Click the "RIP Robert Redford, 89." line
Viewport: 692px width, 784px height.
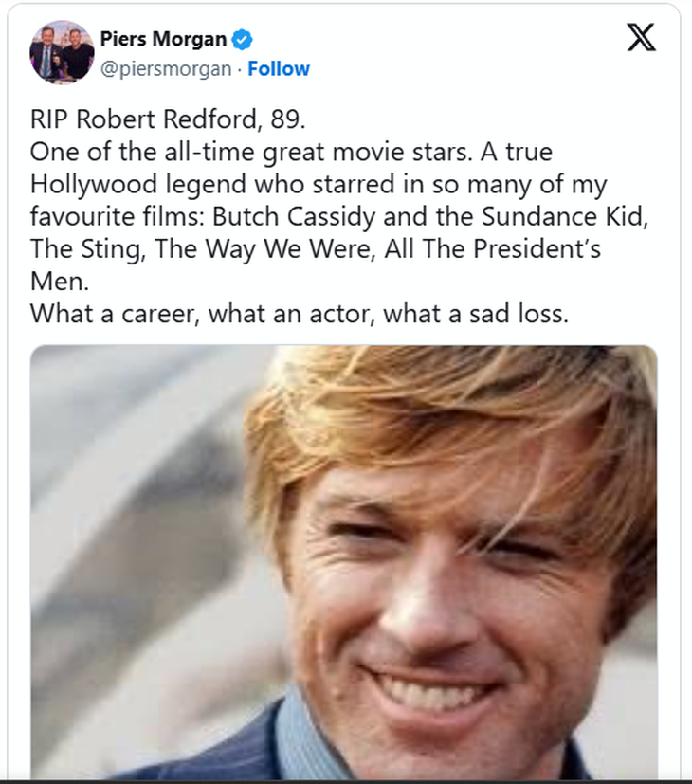pos(169,123)
